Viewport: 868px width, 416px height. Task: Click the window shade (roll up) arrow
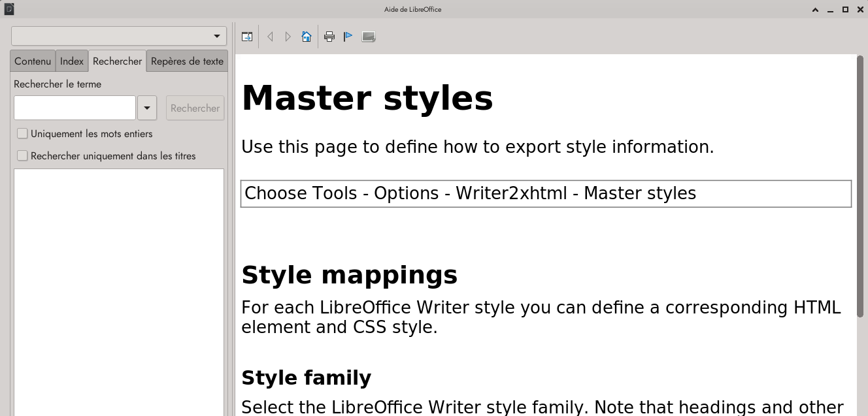pyautogui.click(x=815, y=9)
